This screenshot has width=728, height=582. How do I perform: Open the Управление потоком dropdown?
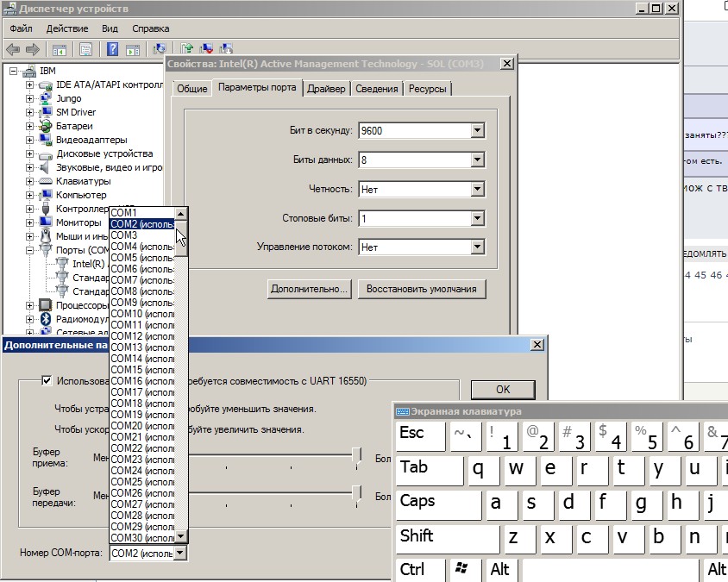(477, 247)
